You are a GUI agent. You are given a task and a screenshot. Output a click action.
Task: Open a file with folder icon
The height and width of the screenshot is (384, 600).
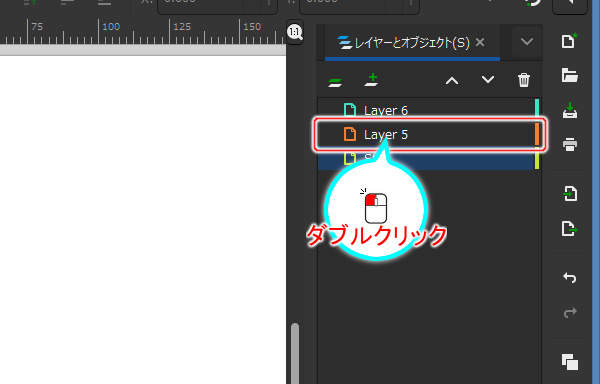[x=570, y=75]
